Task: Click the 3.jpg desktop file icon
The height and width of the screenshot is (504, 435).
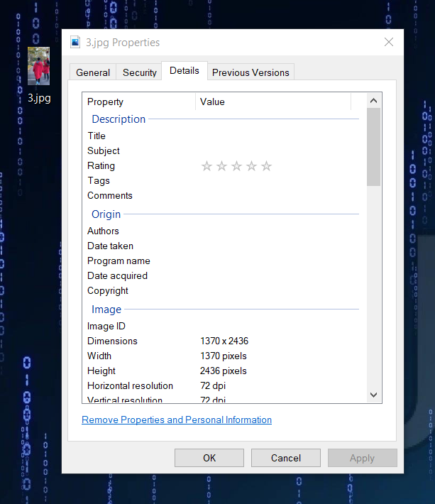Action: (x=38, y=67)
